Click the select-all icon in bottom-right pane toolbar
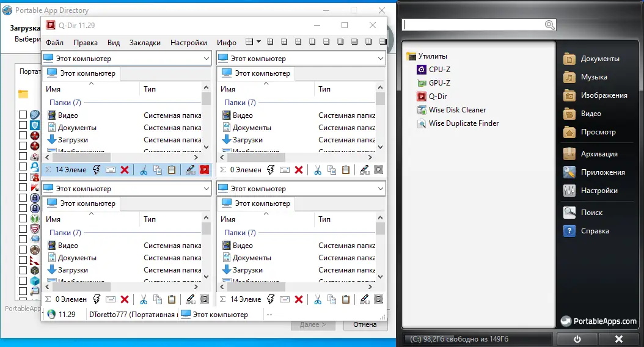The height and width of the screenshot is (347, 644). 378,299
